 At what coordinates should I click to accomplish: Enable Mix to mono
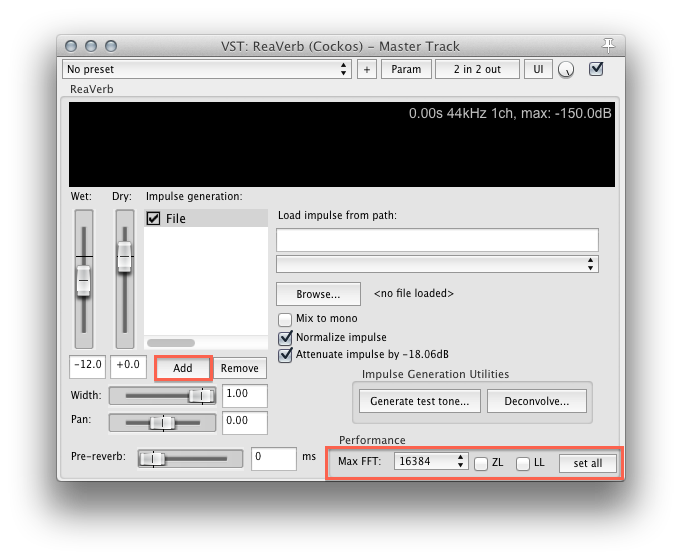click(285, 320)
